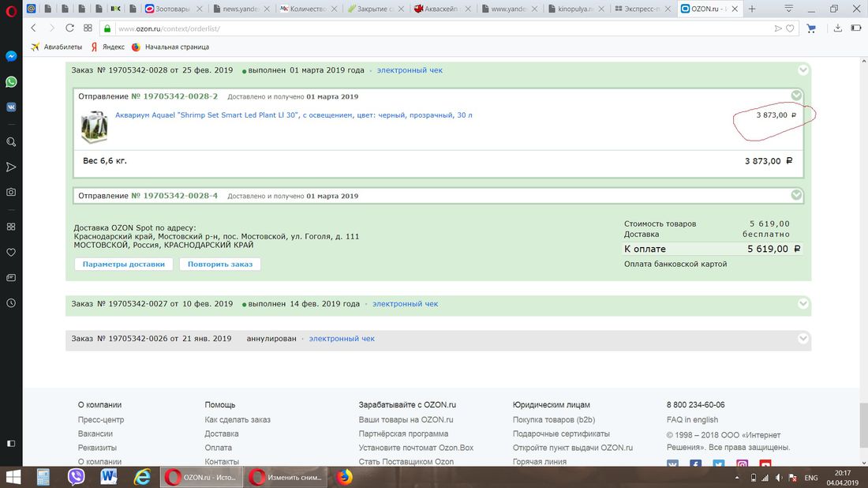Image resolution: width=868 pixels, height=488 pixels.
Task: Click the aquarium product thumbnail image
Action: 94,127
